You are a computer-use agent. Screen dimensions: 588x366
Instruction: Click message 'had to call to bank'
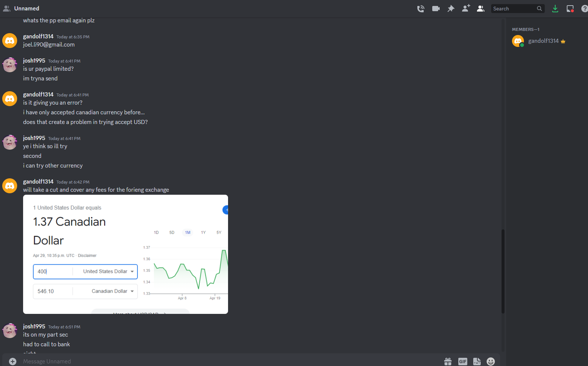point(47,344)
